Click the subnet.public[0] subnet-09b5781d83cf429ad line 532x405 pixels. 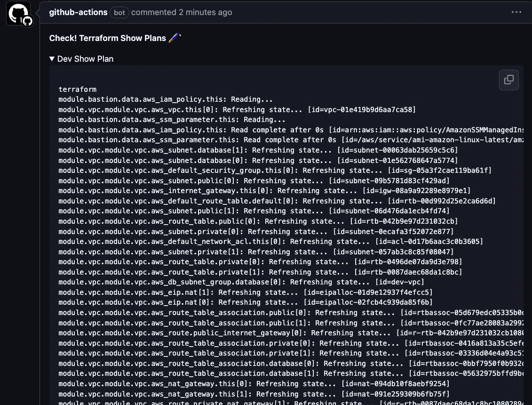tap(254, 181)
